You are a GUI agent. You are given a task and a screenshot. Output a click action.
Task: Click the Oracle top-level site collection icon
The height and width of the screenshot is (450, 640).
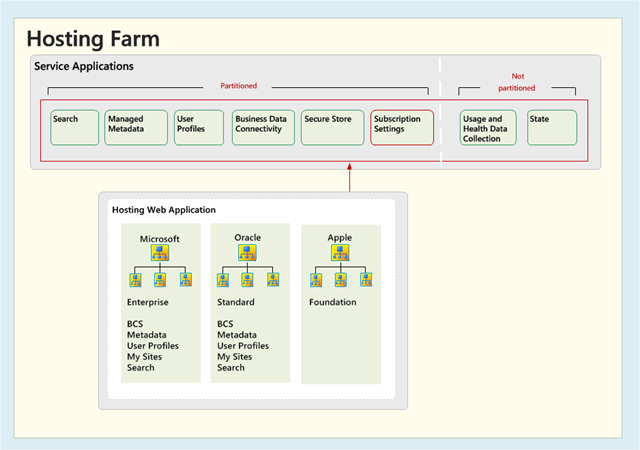[247, 253]
